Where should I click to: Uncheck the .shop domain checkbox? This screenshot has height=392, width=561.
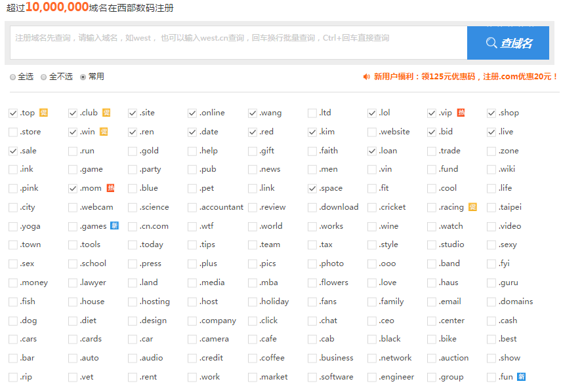(491, 113)
